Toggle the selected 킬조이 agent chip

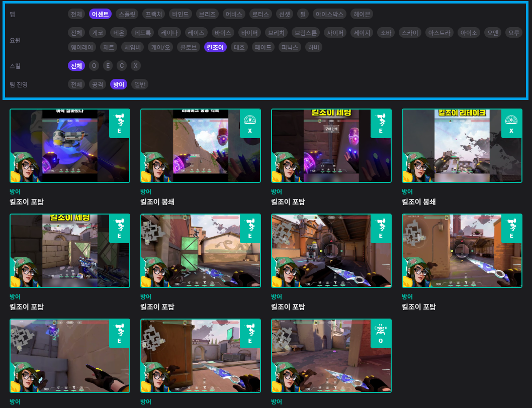(215, 47)
